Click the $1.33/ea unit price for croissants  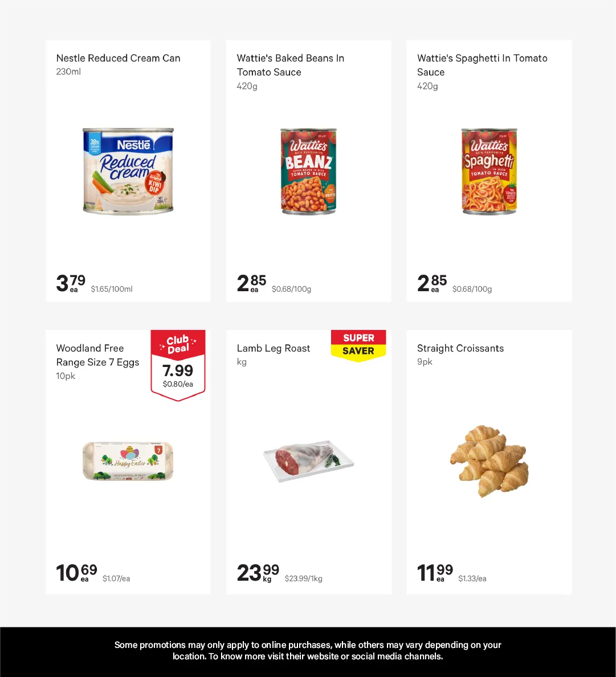[472, 578]
